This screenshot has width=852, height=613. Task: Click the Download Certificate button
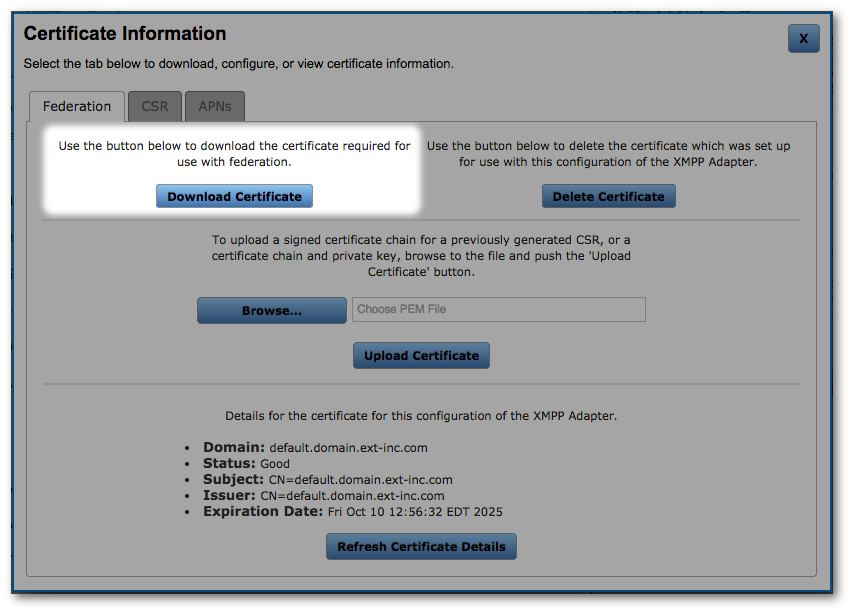233,196
